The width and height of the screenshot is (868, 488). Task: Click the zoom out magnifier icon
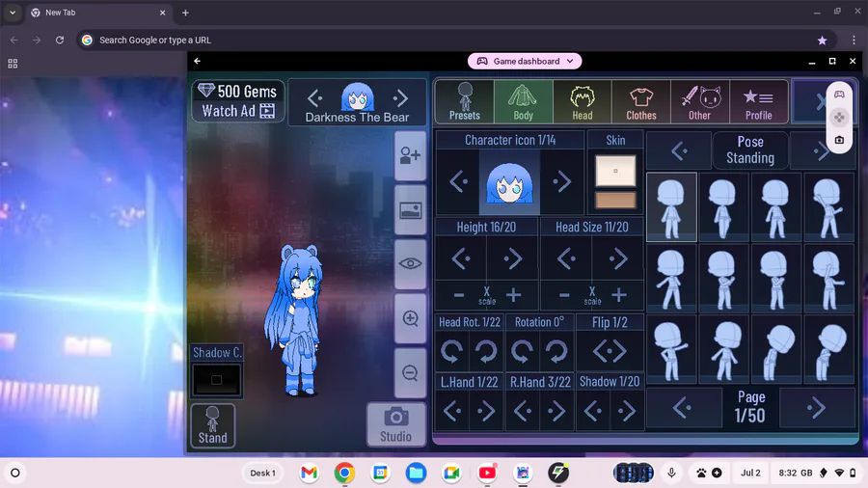coord(410,373)
